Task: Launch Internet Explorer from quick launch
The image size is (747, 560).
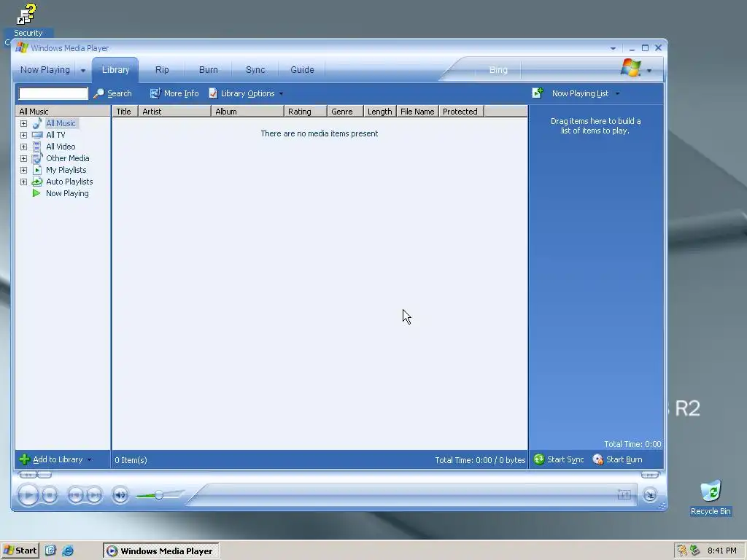Action: click(68, 551)
